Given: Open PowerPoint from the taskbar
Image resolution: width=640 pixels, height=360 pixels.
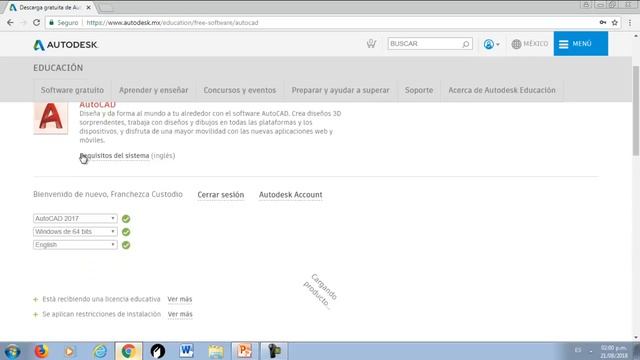Looking at the screenshot, I should click(244, 351).
